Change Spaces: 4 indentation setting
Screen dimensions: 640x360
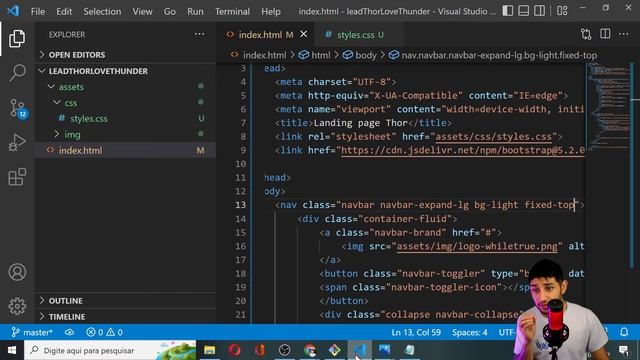(x=469, y=332)
